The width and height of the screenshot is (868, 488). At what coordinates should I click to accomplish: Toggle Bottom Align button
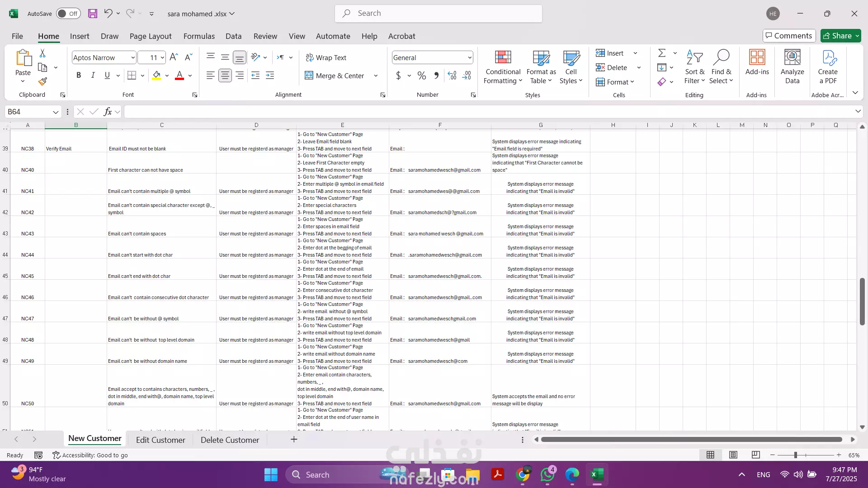pyautogui.click(x=240, y=57)
